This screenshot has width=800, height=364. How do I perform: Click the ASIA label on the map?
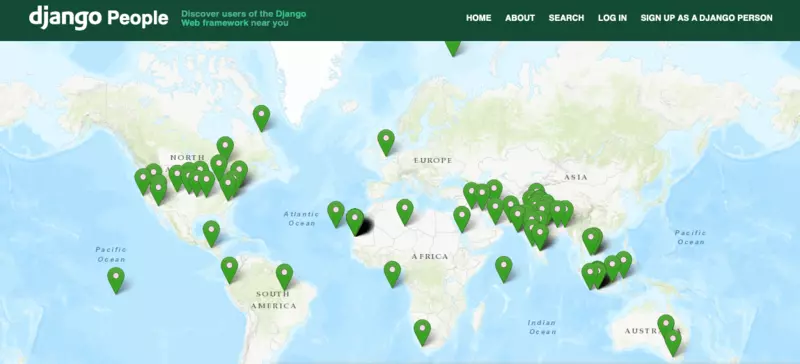[576, 177]
